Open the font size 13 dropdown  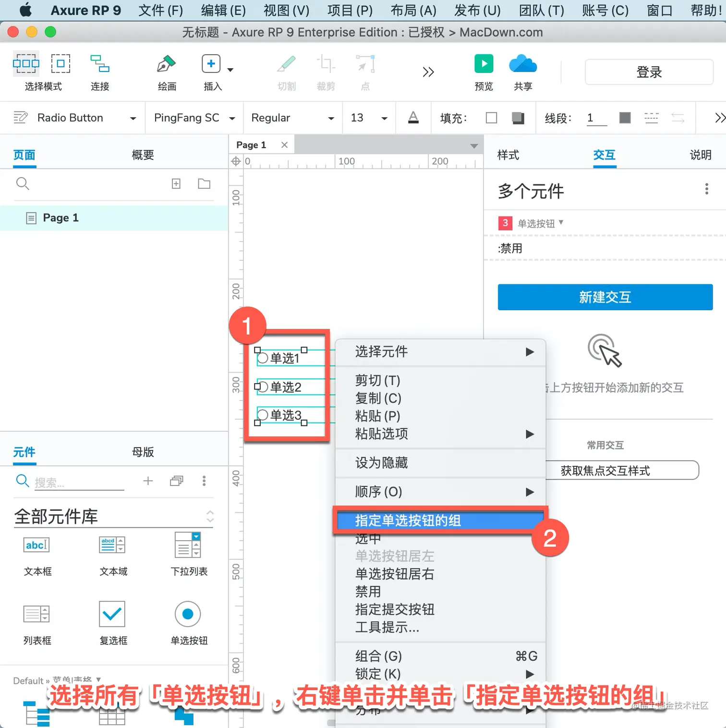tap(384, 118)
